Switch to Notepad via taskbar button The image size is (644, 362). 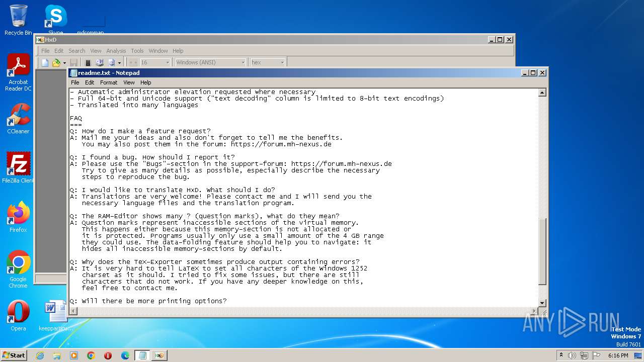point(142,355)
